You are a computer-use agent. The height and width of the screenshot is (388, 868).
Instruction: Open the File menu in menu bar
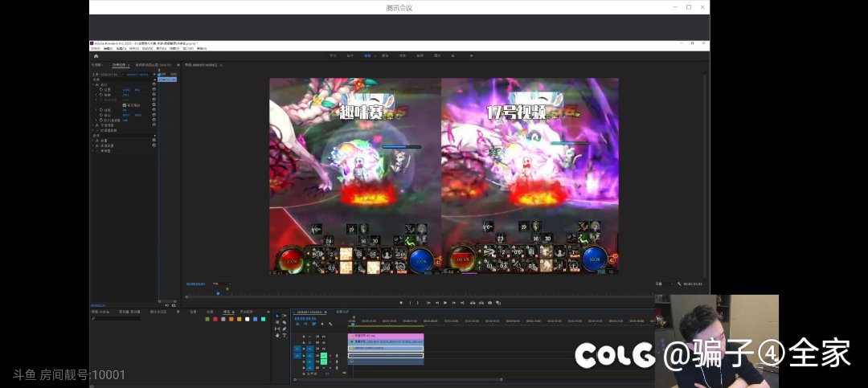(95, 49)
